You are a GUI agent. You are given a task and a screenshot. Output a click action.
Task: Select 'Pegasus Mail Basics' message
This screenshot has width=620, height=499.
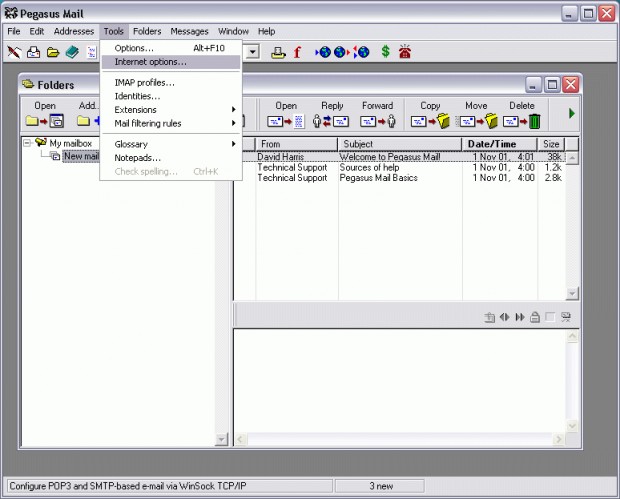coord(400,178)
